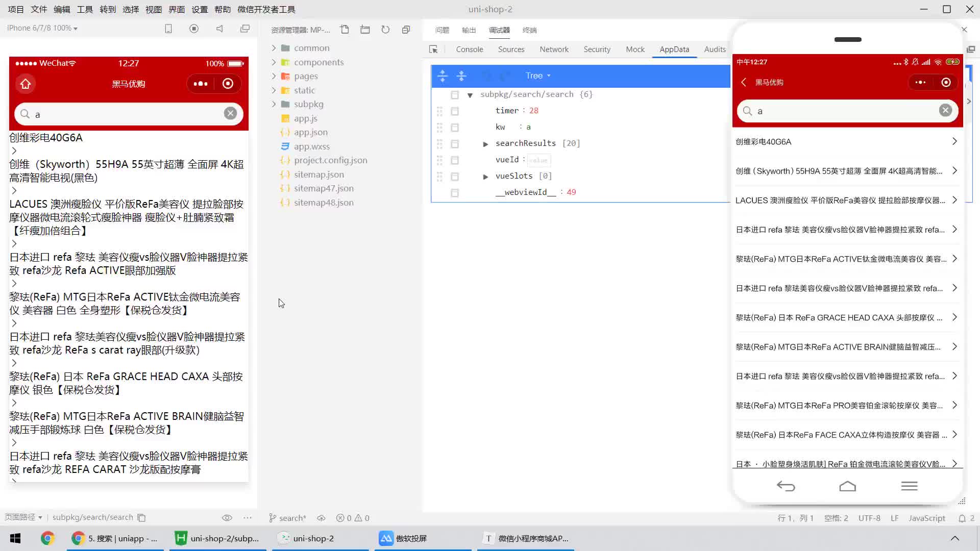This screenshot has height=551, width=980.
Task: Expand the static folder
Action: pyautogui.click(x=274, y=90)
